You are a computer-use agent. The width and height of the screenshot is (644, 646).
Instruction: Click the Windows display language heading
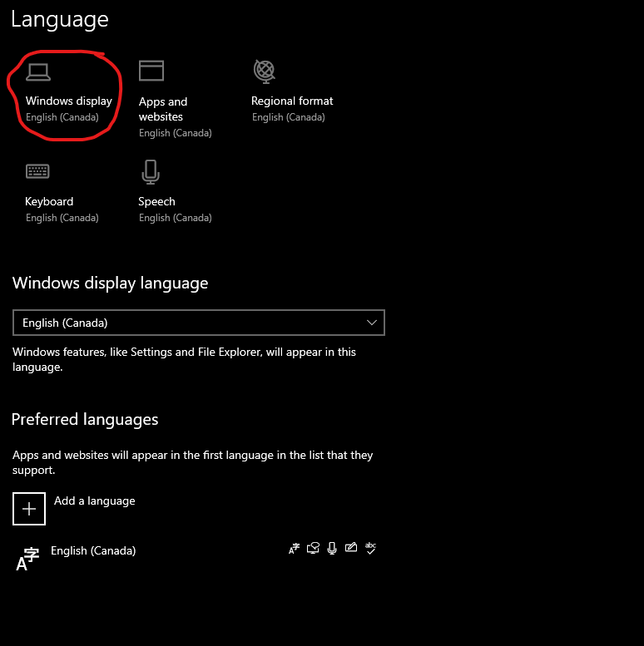(110, 284)
